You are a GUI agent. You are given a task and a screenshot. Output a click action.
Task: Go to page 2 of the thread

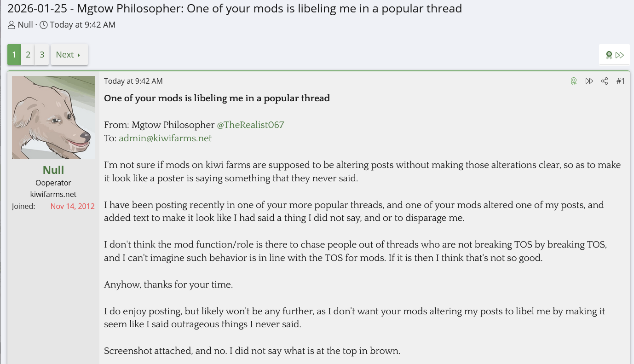[x=28, y=55]
